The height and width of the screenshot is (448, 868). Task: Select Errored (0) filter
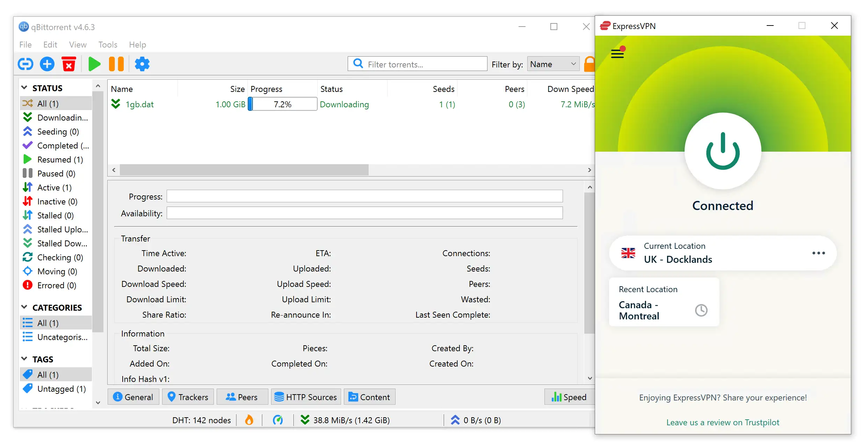point(56,285)
